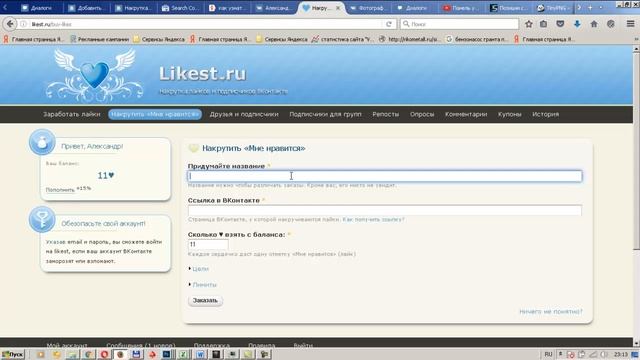Screen dimensions: 640x360
Task: Expand the Цели section
Action: pos(200,269)
